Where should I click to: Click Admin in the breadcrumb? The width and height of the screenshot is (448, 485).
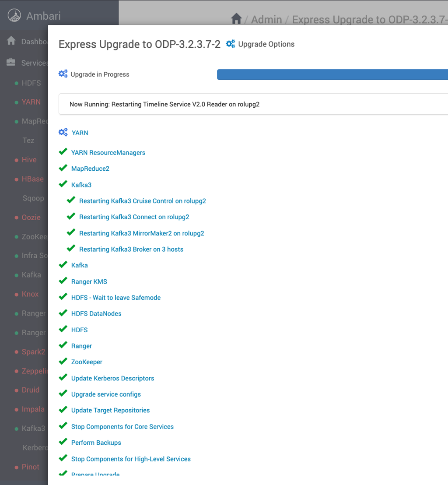(x=266, y=20)
